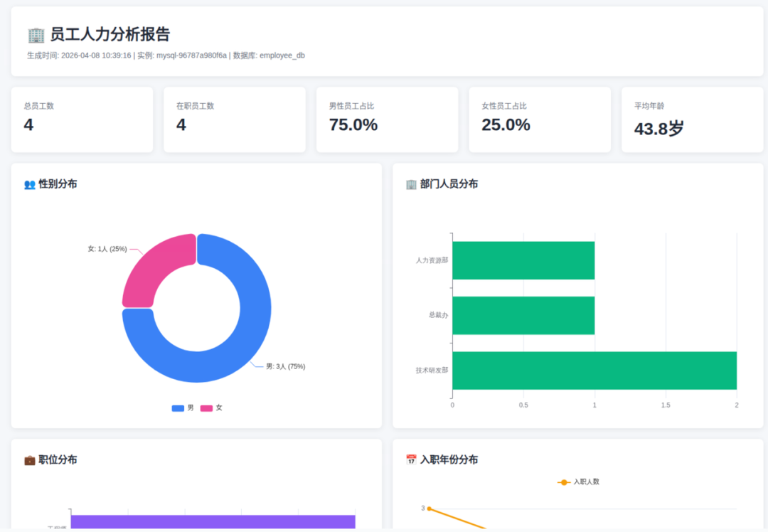This screenshot has width=768, height=532.
Task: Click the people icon next to 性别分布
Action: pos(30,185)
